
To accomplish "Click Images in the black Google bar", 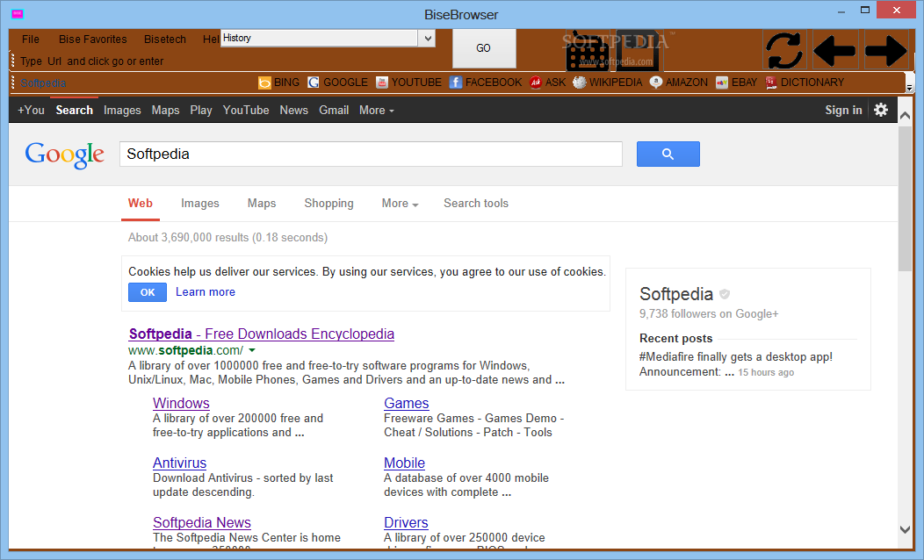I will [122, 110].
